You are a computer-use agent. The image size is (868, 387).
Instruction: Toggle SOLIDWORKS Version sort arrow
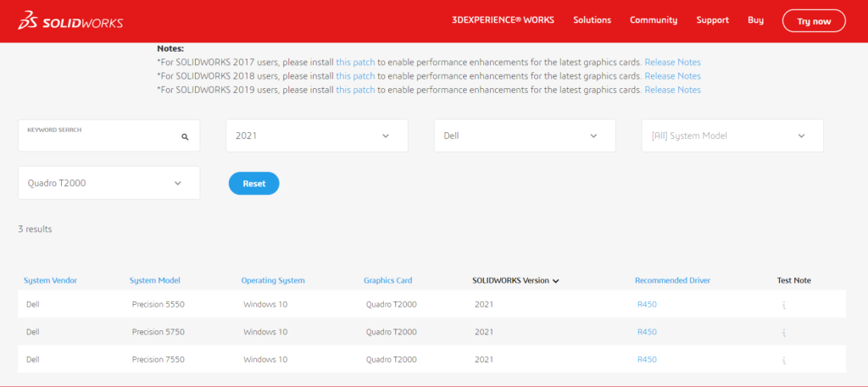556,281
